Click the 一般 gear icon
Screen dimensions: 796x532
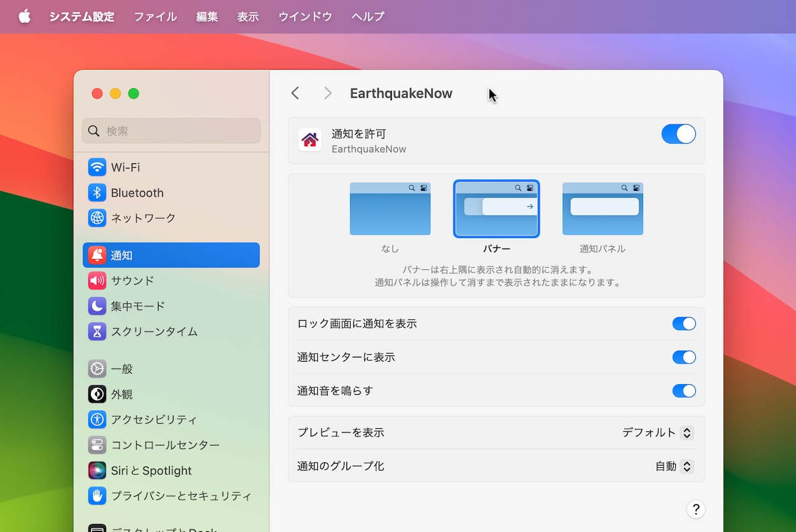pos(97,369)
